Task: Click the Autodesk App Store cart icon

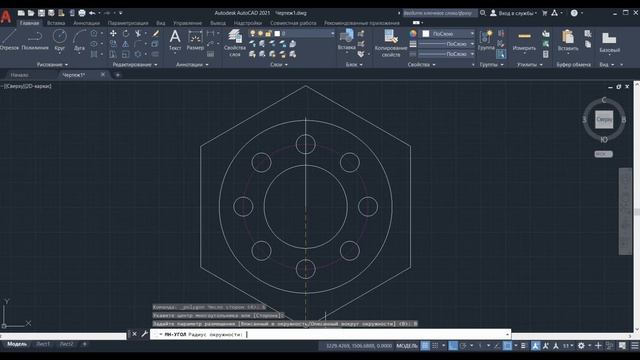Action: pos(544,13)
